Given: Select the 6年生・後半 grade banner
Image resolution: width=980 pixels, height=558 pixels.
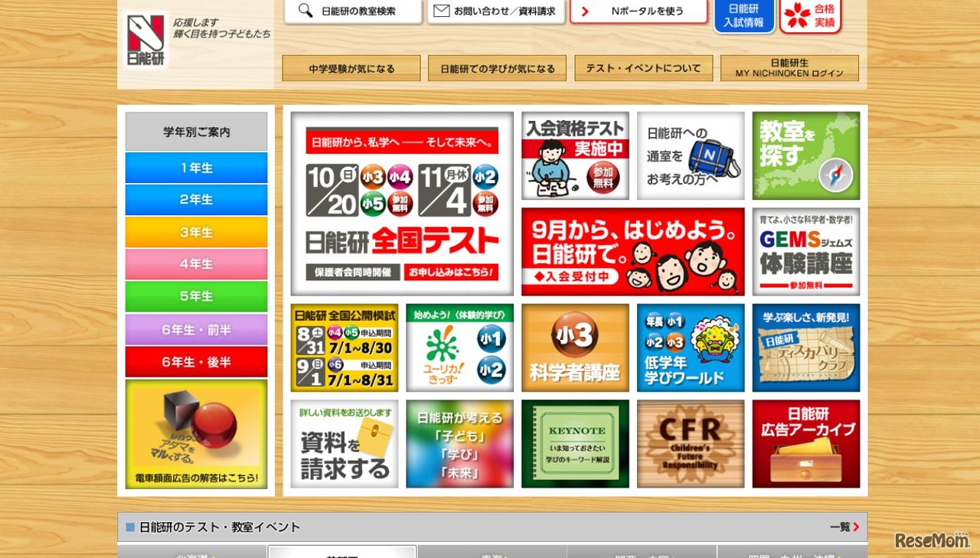Looking at the screenshot, I should click(x=196, y=361).
